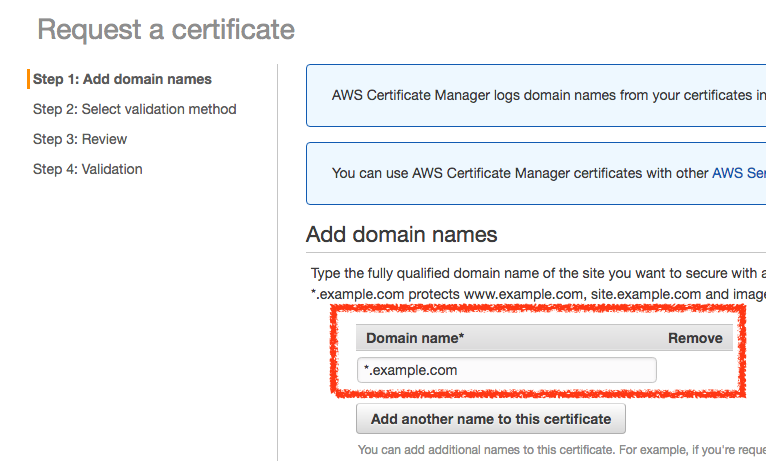766x461 pixels.
Task: Click the Domain name input field
Action: [x=506, y=370]
